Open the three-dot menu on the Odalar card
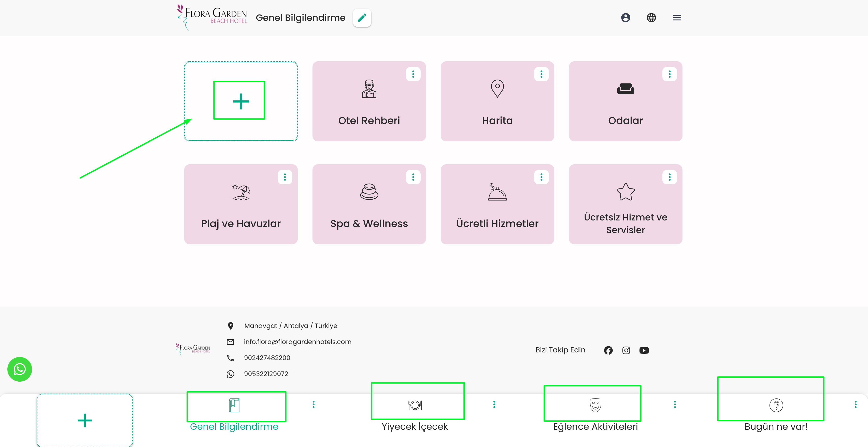Screen dimensions: 868x447 pos(670,74)
